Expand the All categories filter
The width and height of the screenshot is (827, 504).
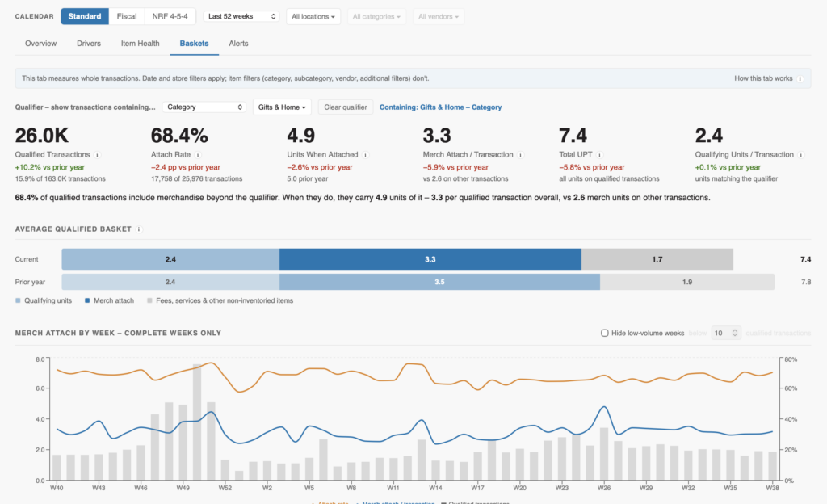pos(376,16)
